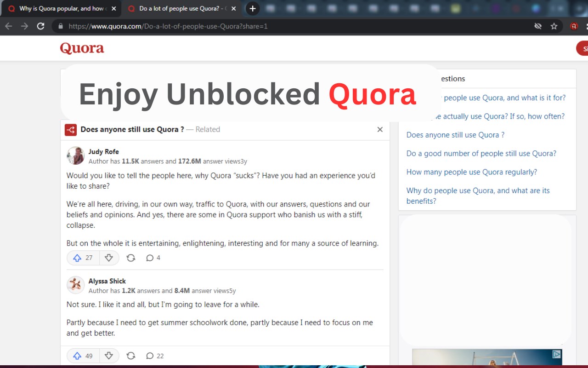Screen dimensions: 588x368
Task: Open 'people use Quora, and what is it for?' link
Action: [x=504, y=98]
